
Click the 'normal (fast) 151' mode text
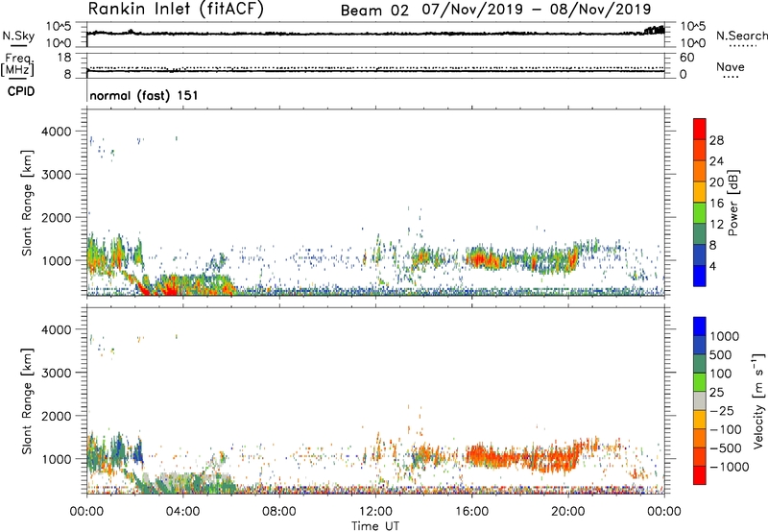pyautogui.click(x=144, y=95)
